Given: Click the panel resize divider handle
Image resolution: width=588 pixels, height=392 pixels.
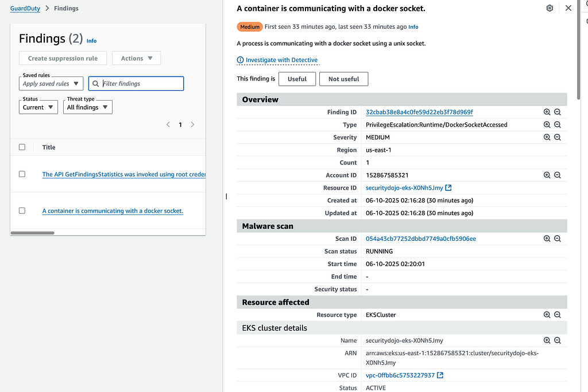Looking at the screenshot, I should [226, 197].
